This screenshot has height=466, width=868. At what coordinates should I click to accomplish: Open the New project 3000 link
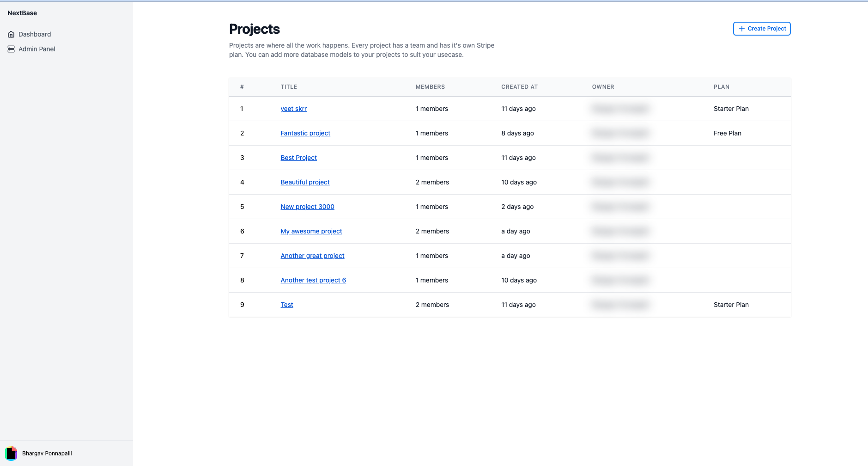point(307,207)
